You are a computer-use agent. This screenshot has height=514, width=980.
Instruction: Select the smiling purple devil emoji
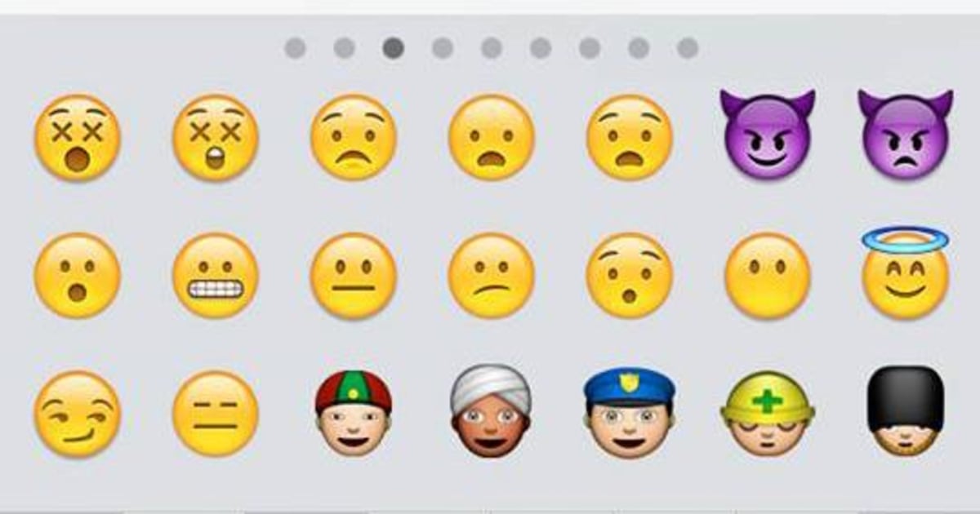768,135
